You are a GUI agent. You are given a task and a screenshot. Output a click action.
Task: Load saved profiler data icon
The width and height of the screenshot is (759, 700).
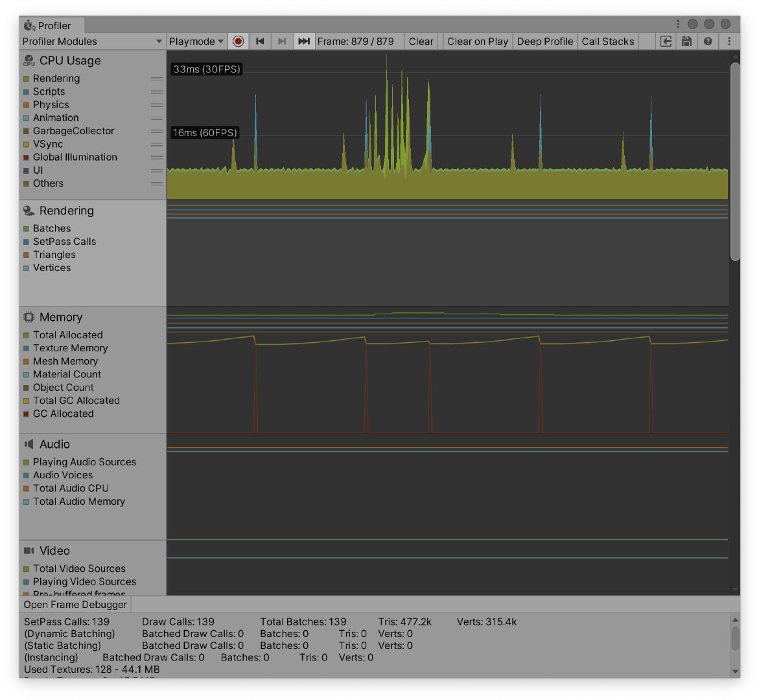coord(666,41)
